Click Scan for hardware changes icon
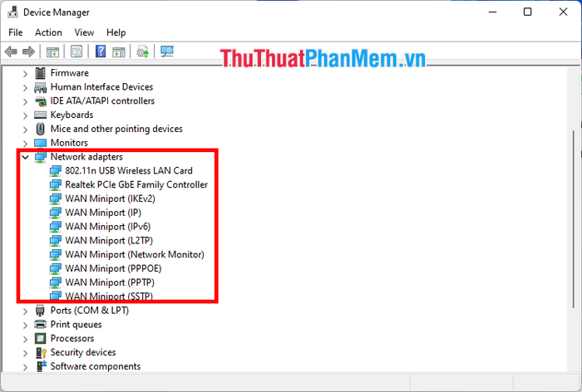Viewport: 582px width, 392px height. pos(167,51)
